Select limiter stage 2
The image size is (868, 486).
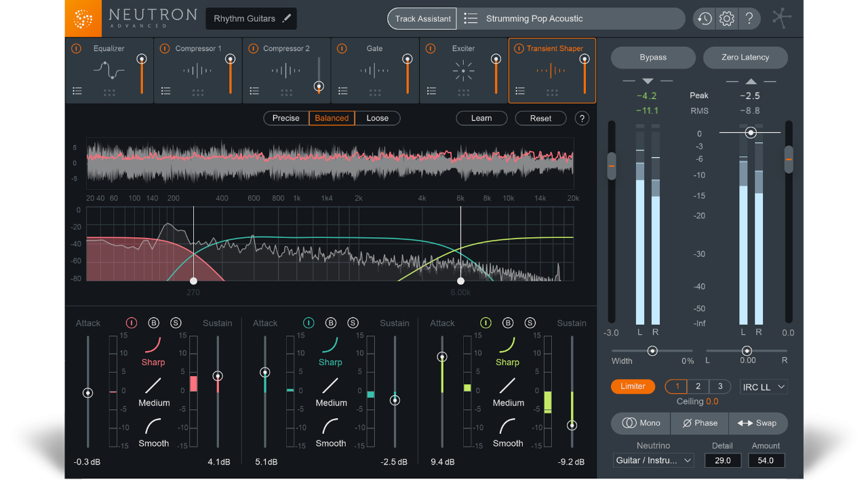698,386
